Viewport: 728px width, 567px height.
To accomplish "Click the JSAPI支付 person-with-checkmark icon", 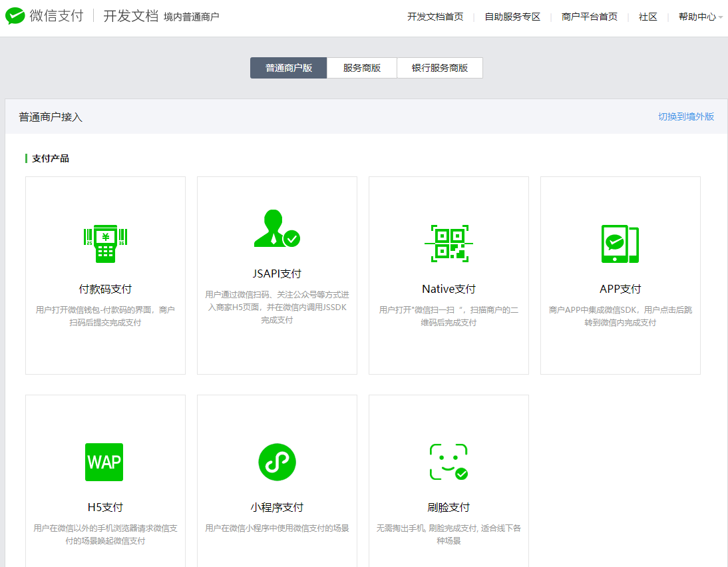I will point(277,228).
